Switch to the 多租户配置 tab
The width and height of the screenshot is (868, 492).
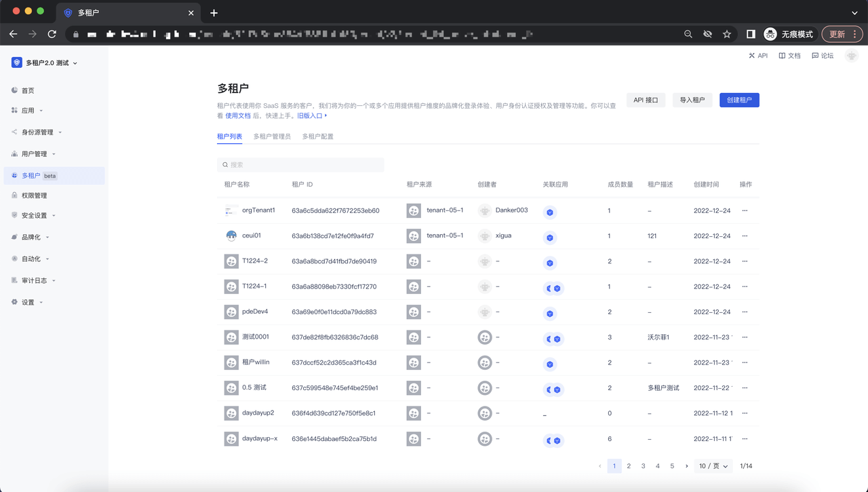coord(317,136)
